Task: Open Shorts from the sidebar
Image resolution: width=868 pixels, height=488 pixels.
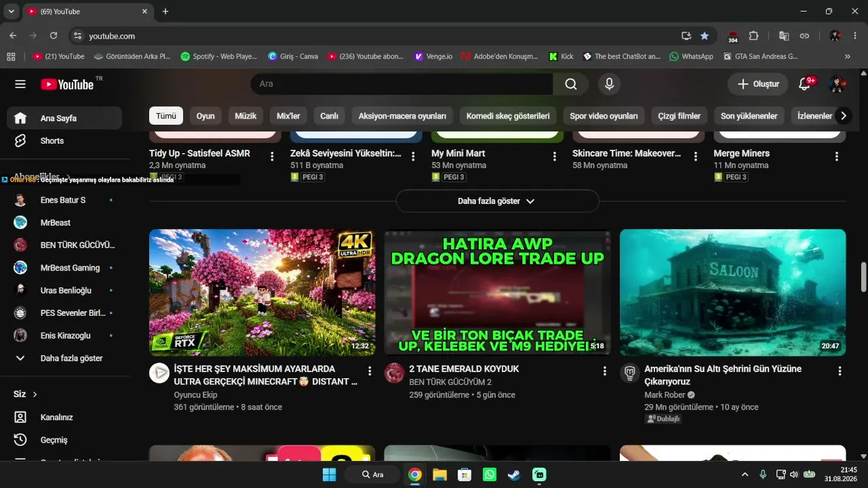Action: 64,141
